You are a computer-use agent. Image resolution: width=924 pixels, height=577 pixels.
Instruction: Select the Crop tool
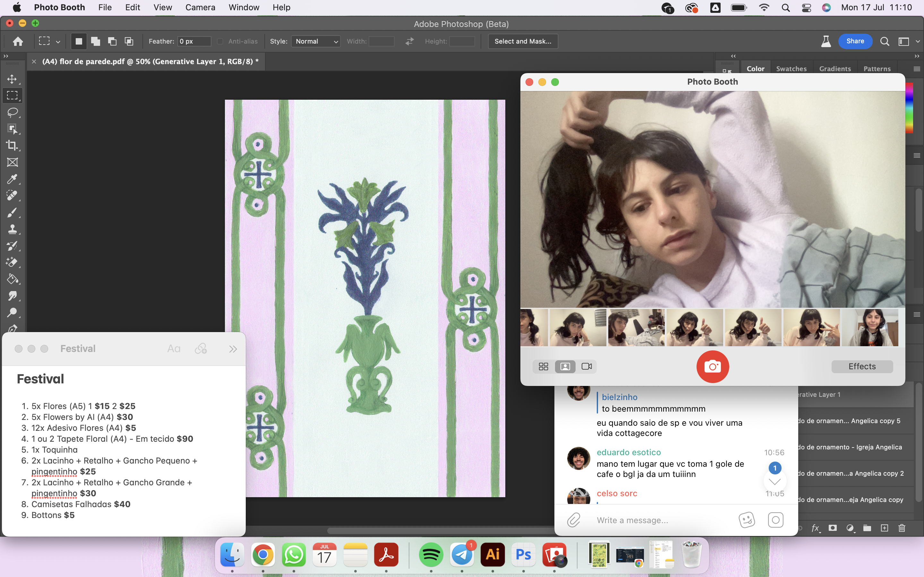(x=12, y=146)
